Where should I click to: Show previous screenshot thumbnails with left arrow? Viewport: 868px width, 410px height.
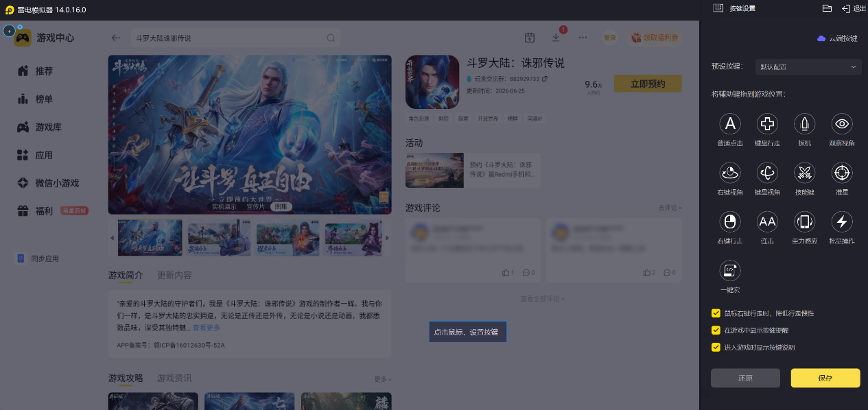(113, 238)
